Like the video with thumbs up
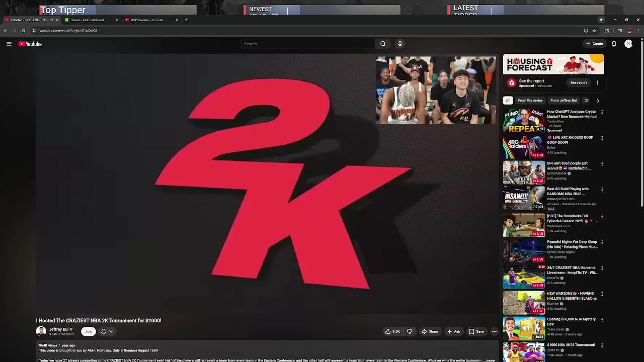 (392, 331)
